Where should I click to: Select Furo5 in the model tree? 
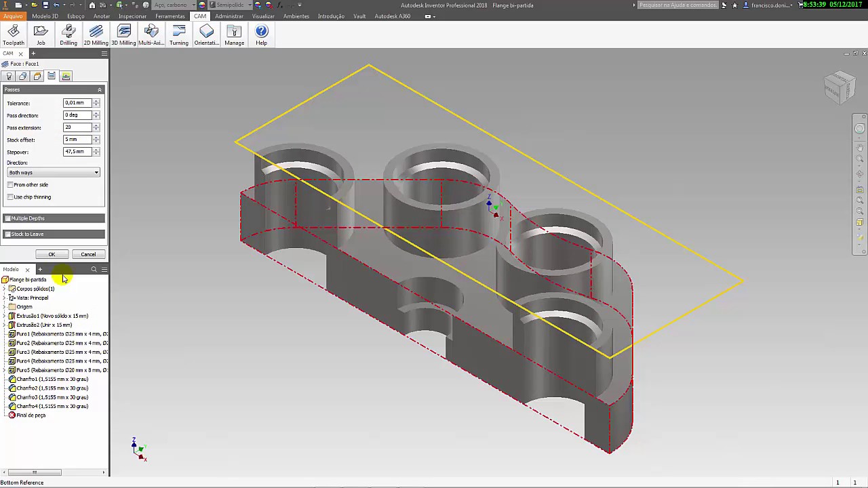click(x=58, y=370)
